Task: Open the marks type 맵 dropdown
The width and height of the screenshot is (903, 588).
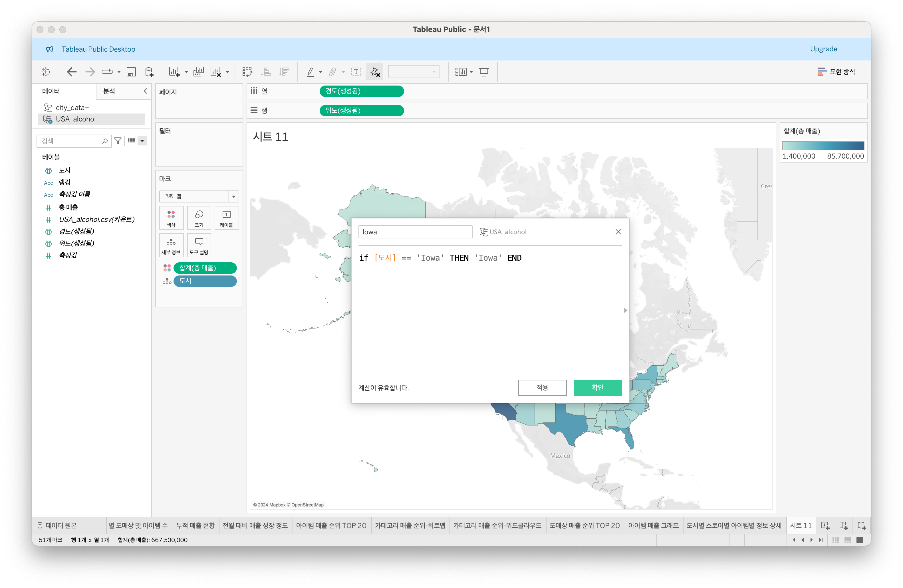Action: [x=234, y=196]
